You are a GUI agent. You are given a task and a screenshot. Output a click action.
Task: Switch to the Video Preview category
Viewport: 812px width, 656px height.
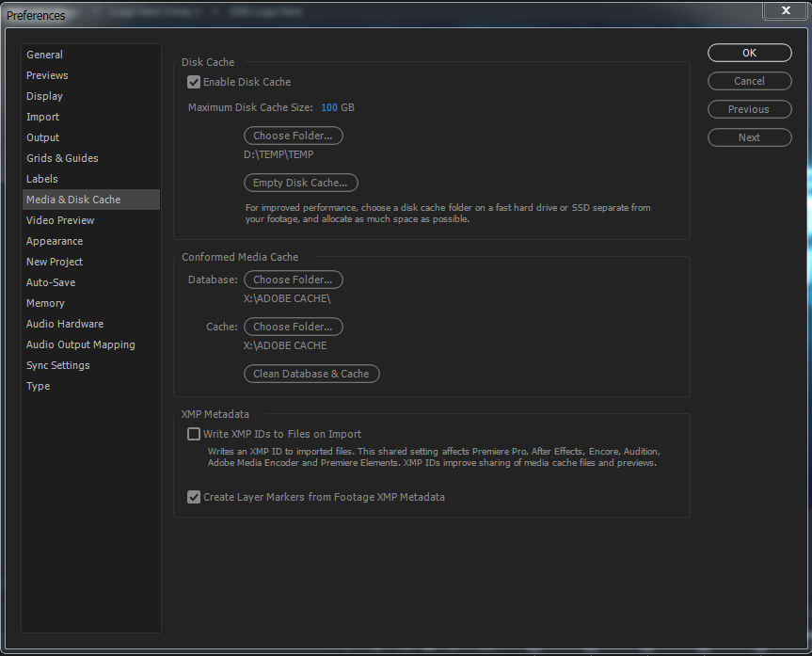(x=60, y=220)
